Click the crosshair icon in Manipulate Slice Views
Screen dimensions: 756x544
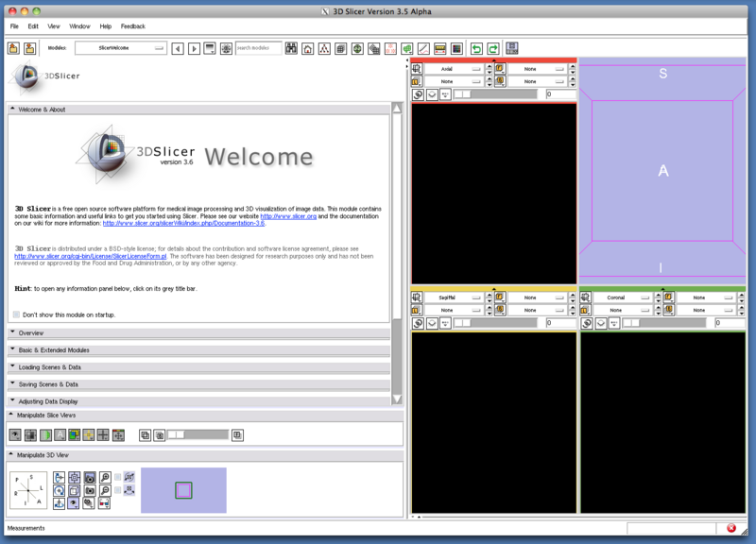coord(103,434)
